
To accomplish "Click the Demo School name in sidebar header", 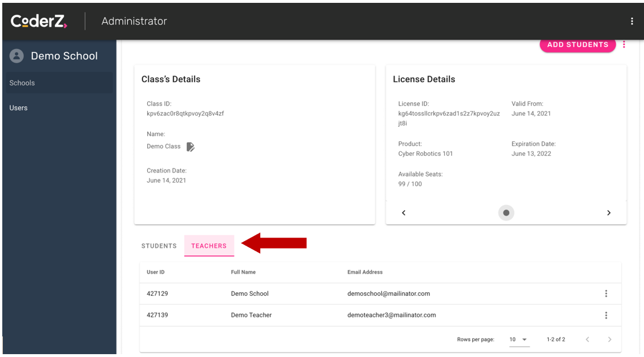I will click(x=64, y=56).
